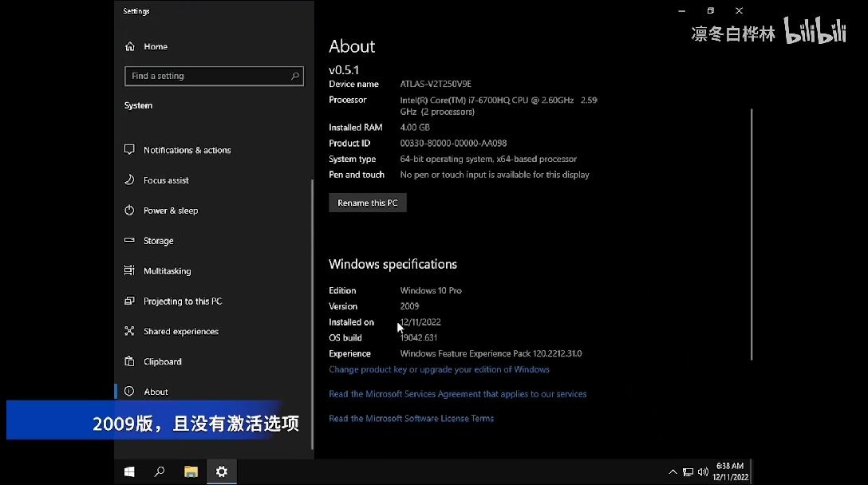This screenshot has width=868, height=485.
Task: Focus the Find a setting search box
Action: tap(214, 76)
